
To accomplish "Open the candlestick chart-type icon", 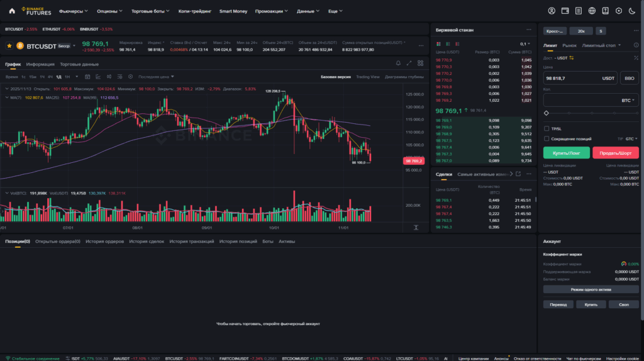I will (x=109, y=77).
